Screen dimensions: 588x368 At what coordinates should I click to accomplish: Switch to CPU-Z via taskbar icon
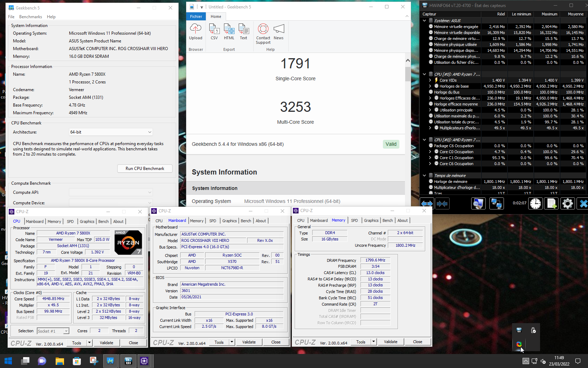pos(144,361)
